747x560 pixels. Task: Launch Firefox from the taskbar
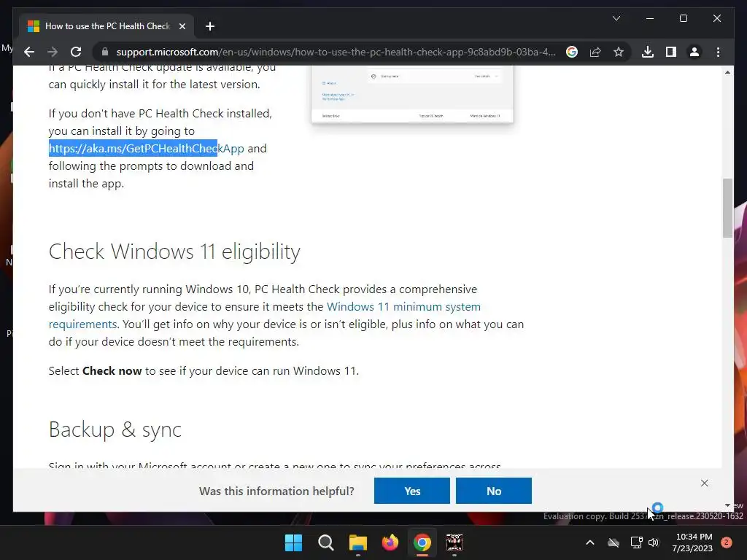[390, 542]
